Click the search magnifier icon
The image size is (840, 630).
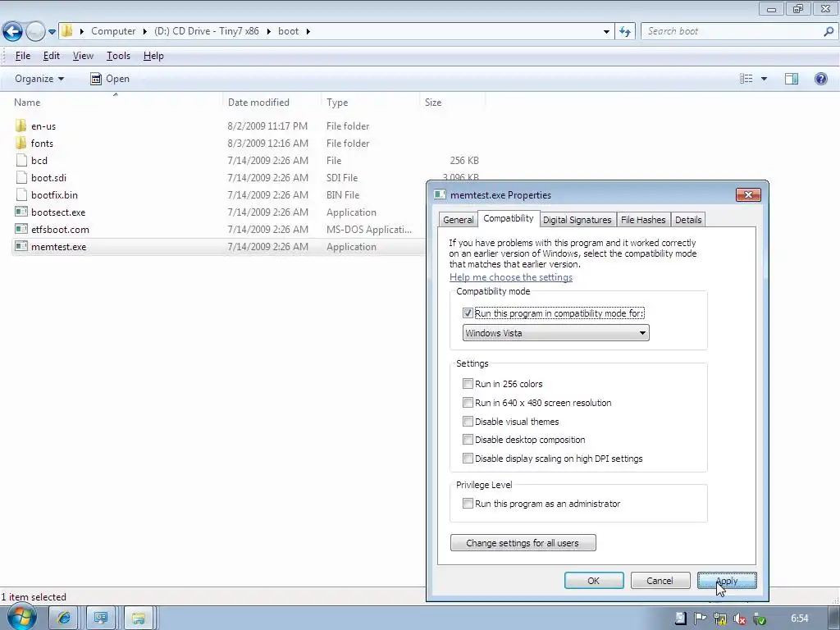829,31
